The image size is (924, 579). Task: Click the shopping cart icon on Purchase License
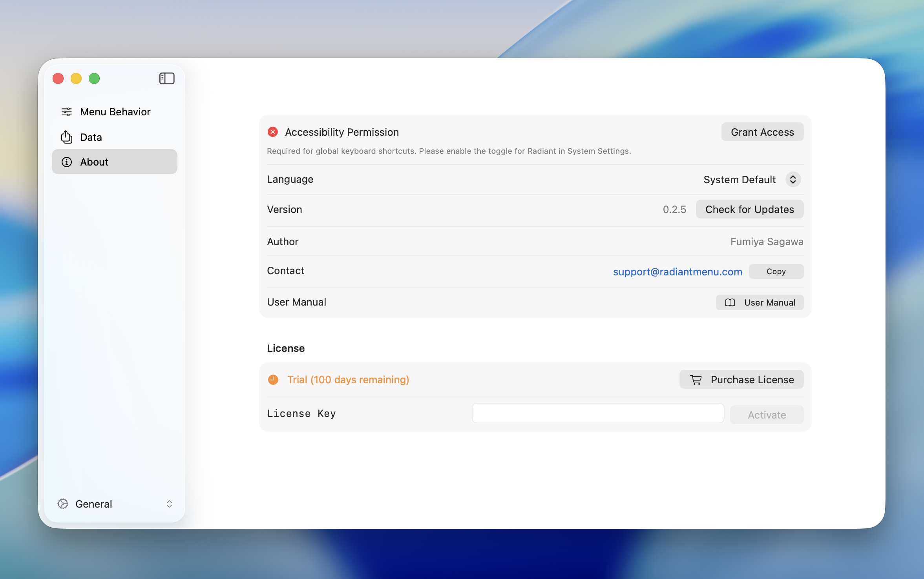(696, 379)
